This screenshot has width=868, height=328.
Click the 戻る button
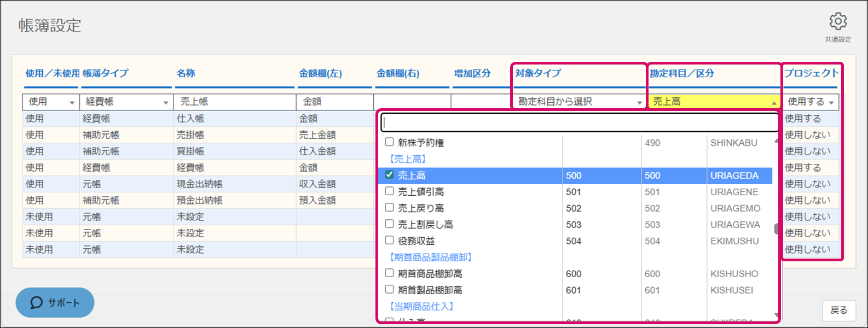[838, 310]
